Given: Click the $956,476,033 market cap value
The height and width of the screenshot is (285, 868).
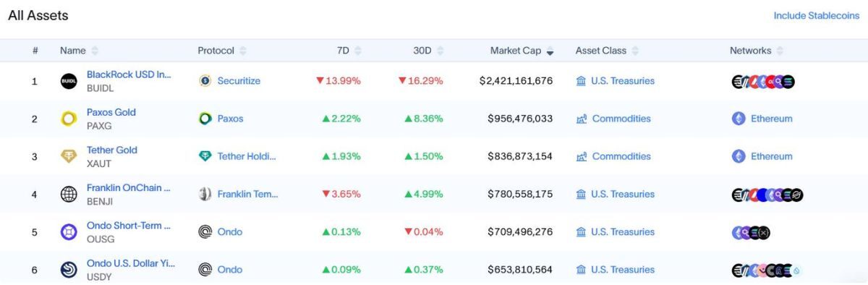Looking at the screenshot, I should point(520,119).
